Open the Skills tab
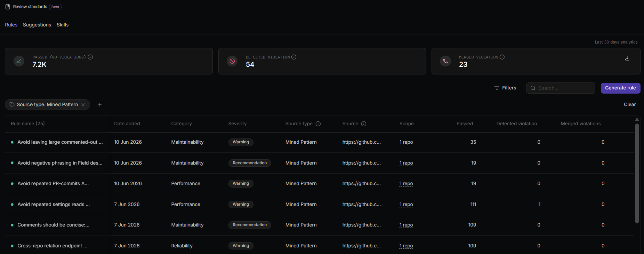Image resolution: width=644 pixels, height=254 pixels. click(x=63, y=25)
